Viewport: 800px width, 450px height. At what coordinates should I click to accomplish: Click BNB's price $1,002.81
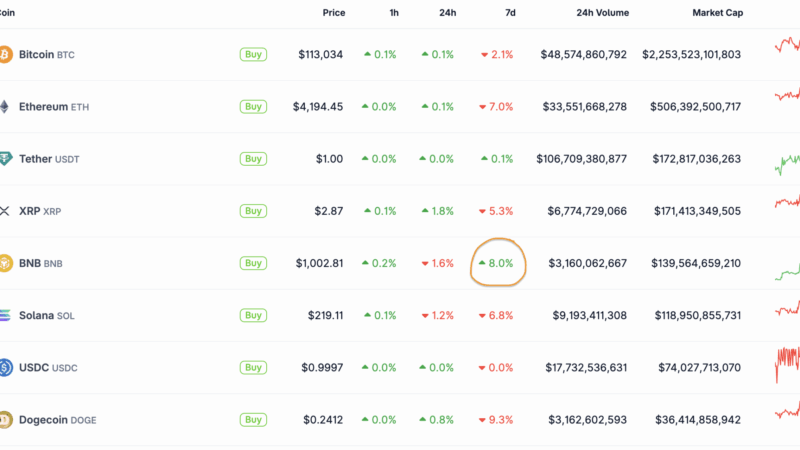[x=319, y=263]
